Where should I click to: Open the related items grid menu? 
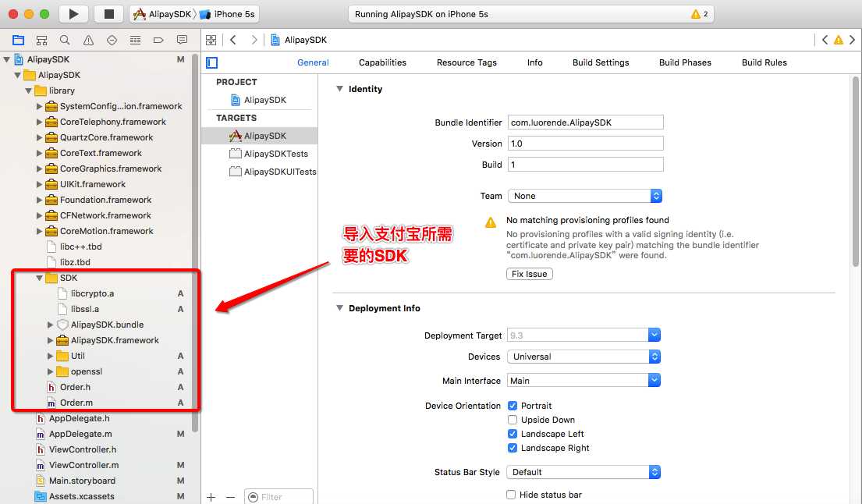(211, 40)
